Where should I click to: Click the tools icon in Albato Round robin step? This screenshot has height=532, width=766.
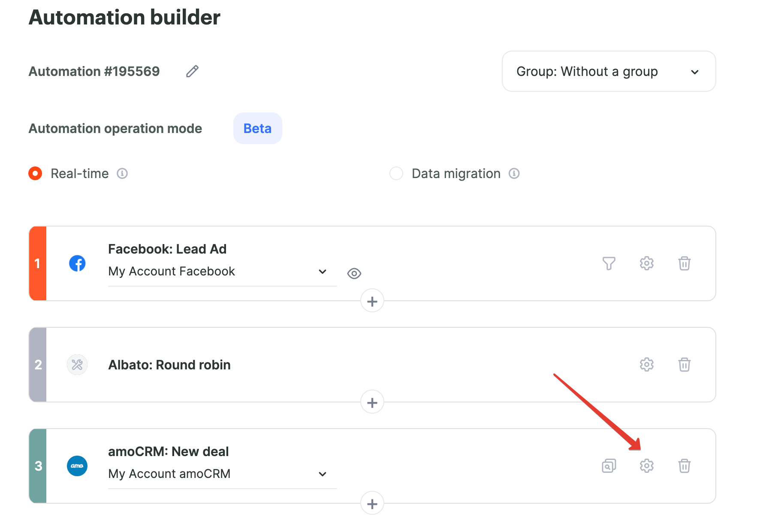click(77, 365)
